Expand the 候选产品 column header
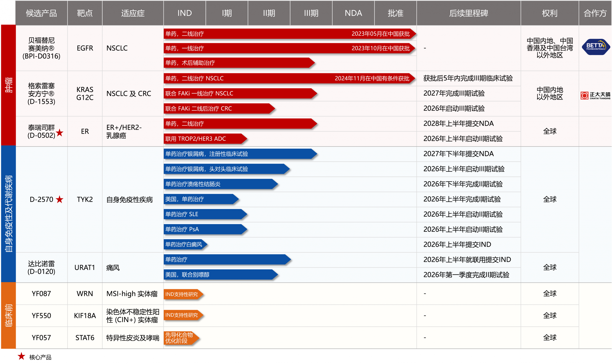 pos(41,13)
